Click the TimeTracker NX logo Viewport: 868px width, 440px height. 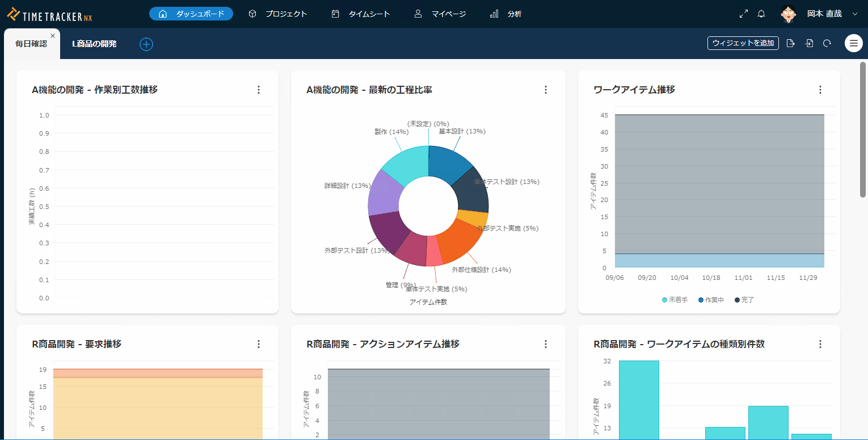point(49,14)
